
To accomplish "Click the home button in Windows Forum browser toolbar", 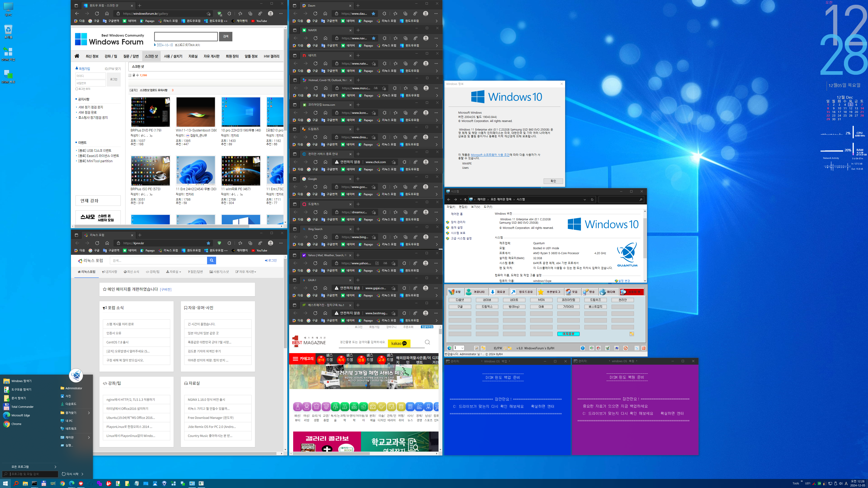I will [x=107, y=14].
